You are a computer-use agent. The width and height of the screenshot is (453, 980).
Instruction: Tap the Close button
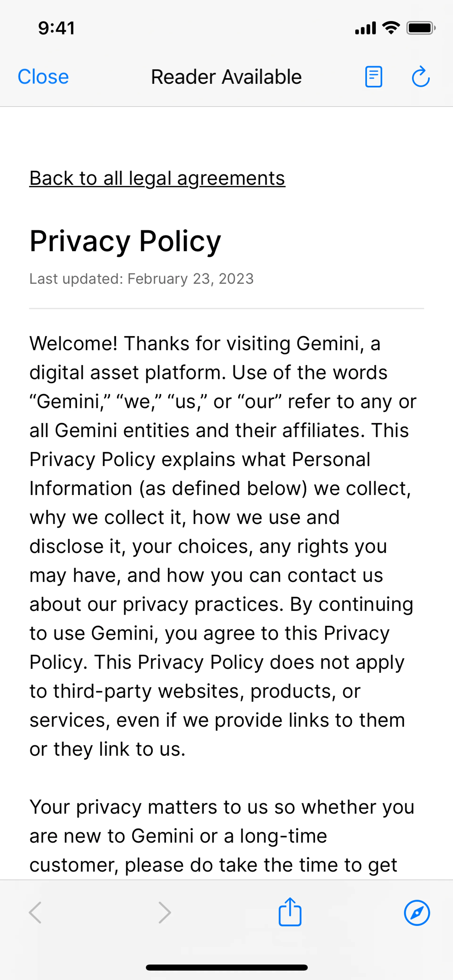click(x=43, y=77)
